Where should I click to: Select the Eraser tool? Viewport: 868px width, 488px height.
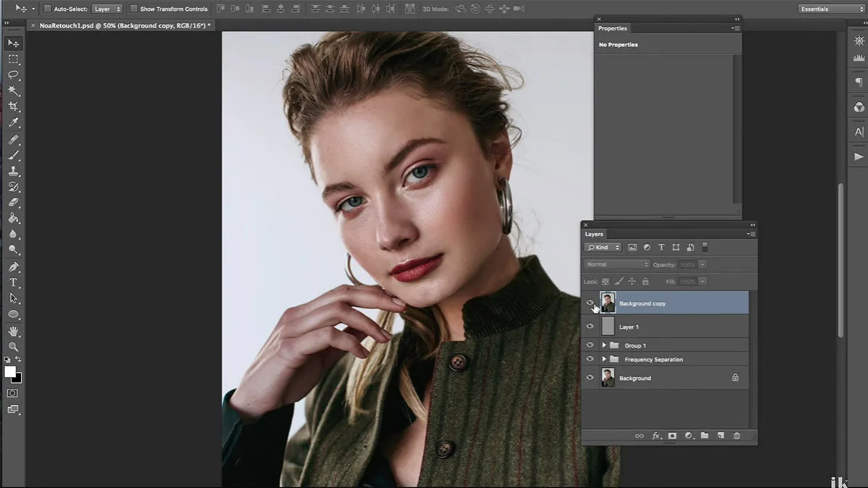13,203
